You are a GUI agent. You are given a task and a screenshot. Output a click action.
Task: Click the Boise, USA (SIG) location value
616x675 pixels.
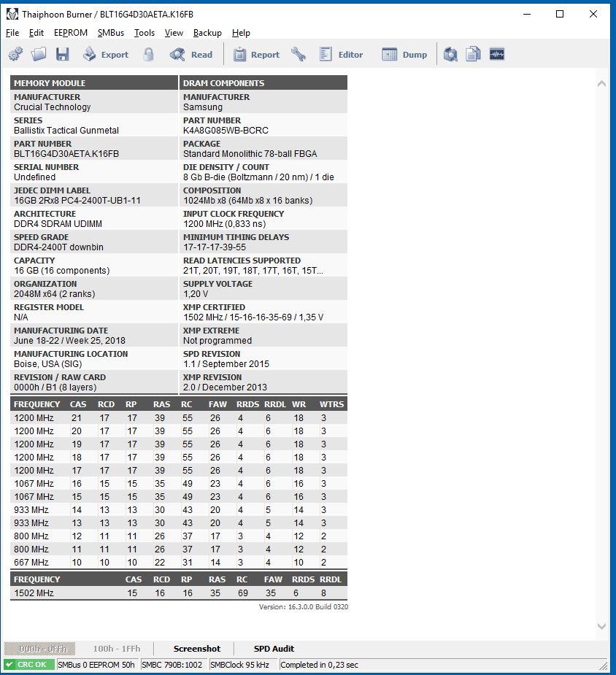[47, 363]
